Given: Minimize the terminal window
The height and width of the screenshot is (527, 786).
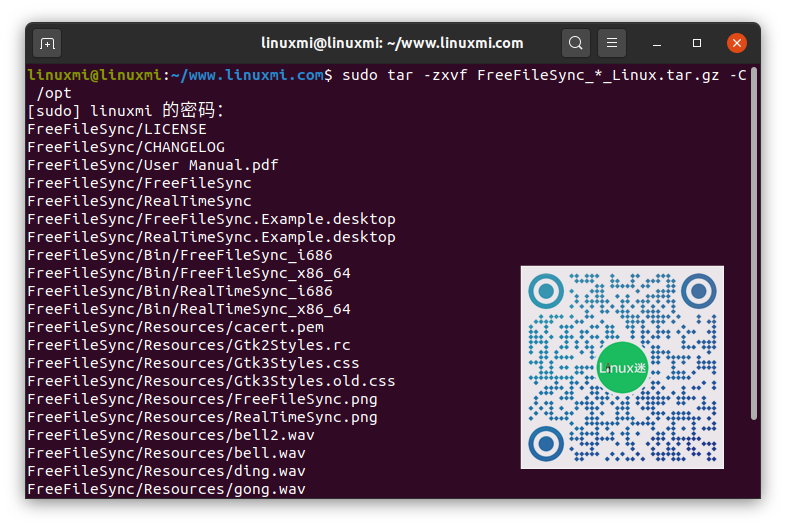Looking at the screenshot, I should tap(658, 44).
